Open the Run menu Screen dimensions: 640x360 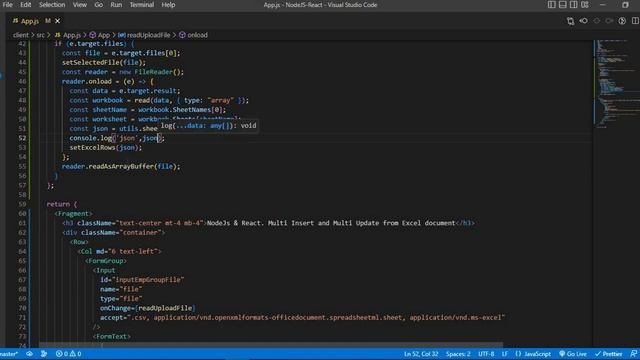pos(116,5)
